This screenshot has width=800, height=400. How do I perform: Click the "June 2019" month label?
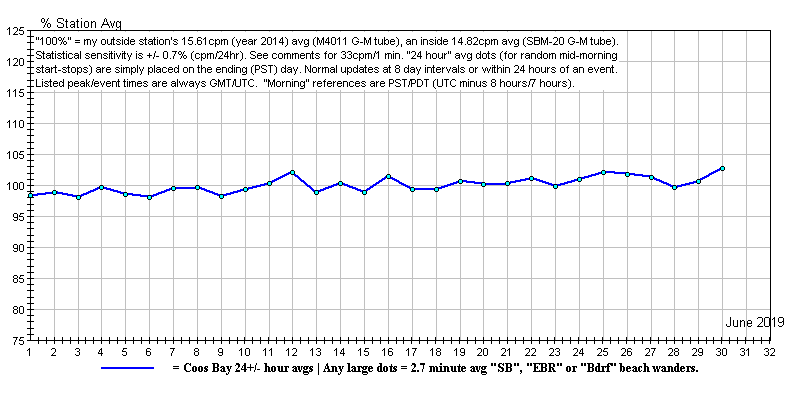pos(754,322)
